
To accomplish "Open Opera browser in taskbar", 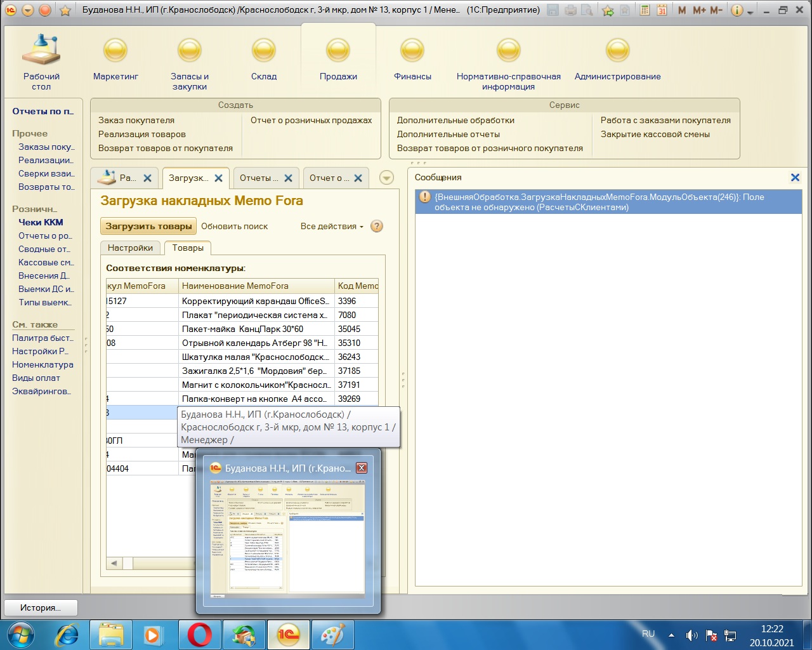I will pos(200,635).
